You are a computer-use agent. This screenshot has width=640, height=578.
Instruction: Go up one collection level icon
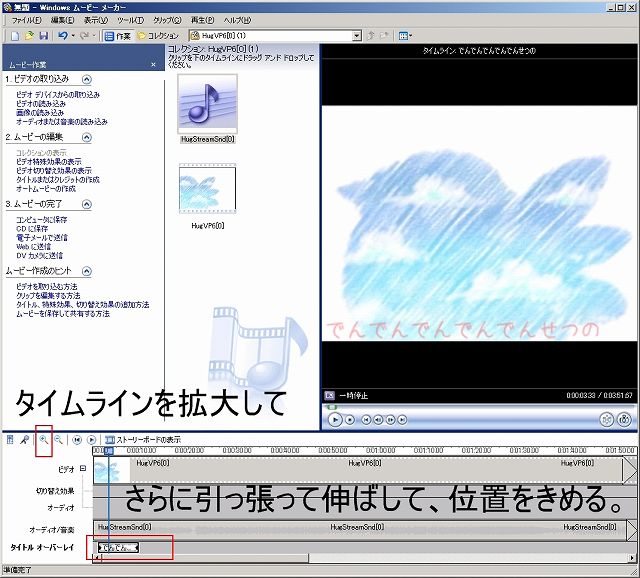tap(371, 36)
